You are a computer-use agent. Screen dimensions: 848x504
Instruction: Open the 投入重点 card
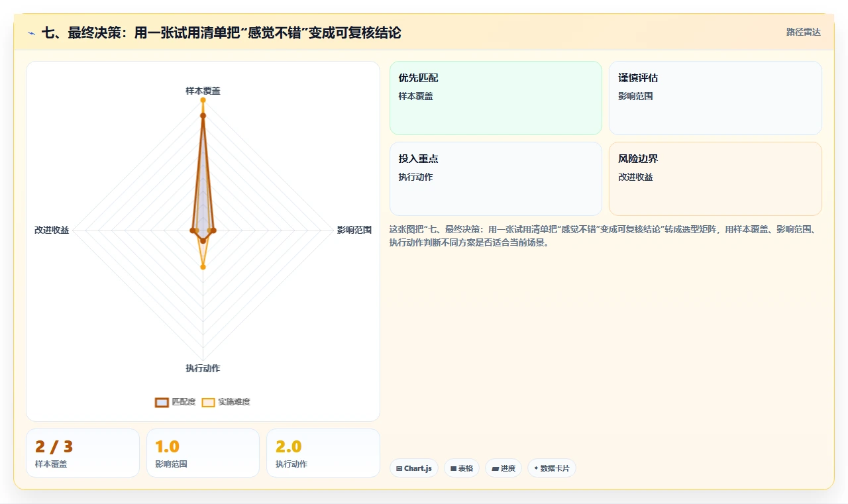click(x=496, y=179)
